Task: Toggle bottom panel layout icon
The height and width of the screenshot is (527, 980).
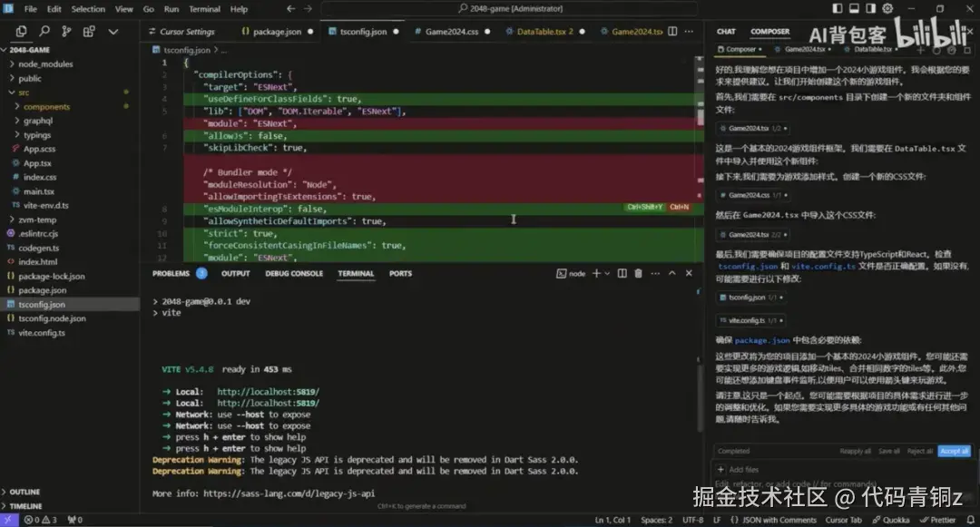Action: pyautogui.click(x=855, y=9)
